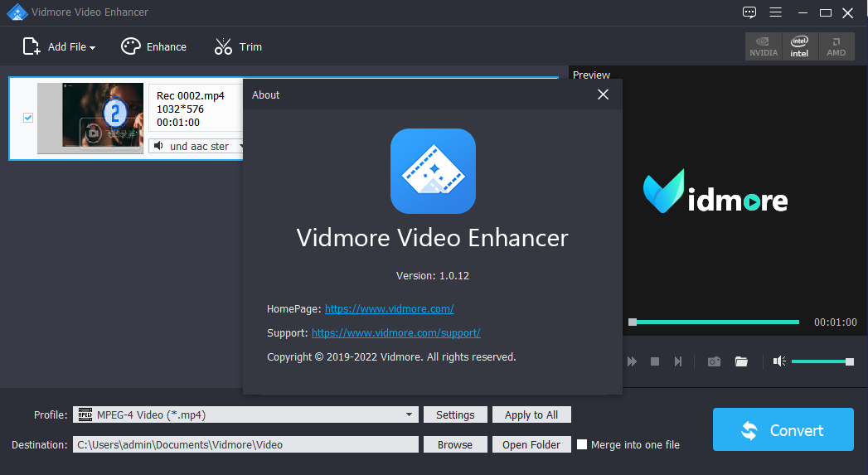Toggle NVIDIA hardware acceleration
This screenshot has height=475, width=868.
pyautogui.click(x=764, y=46)
